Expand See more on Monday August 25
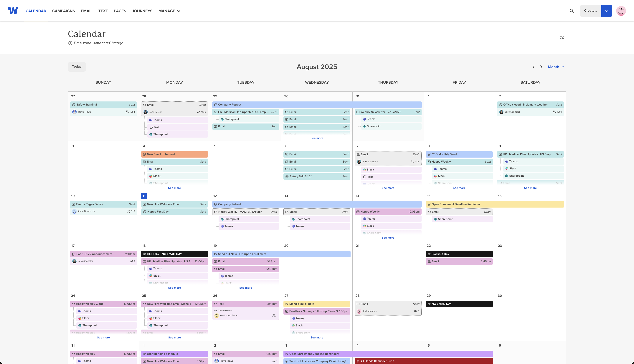The width and height of the screenshot is (634, 364). click(x=174, y=338)
